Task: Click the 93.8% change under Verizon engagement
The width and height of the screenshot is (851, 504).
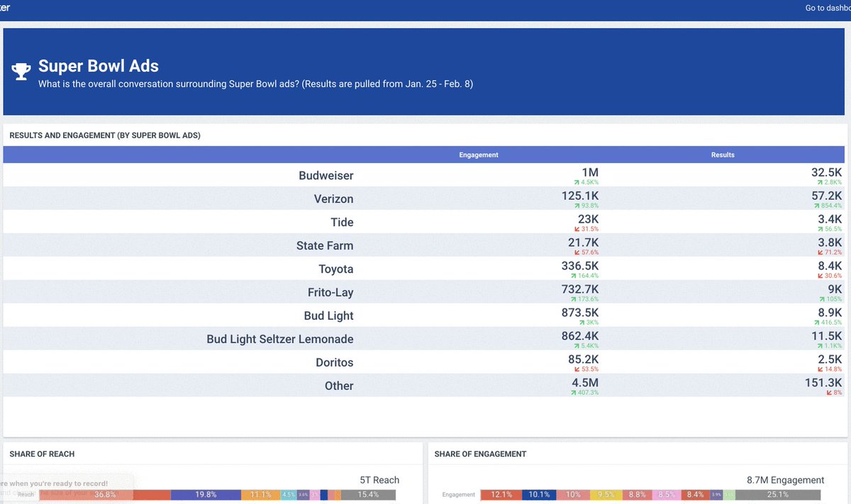Action: tap(587, 206)
